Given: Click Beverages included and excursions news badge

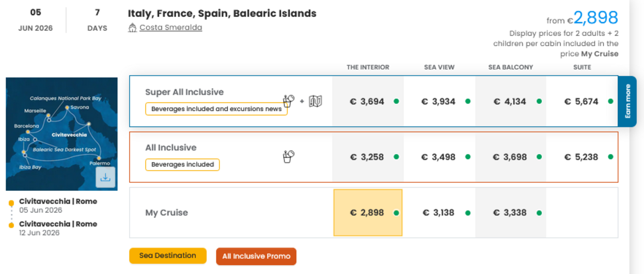Looking at the screenshot, I should [x=216, y=109].
